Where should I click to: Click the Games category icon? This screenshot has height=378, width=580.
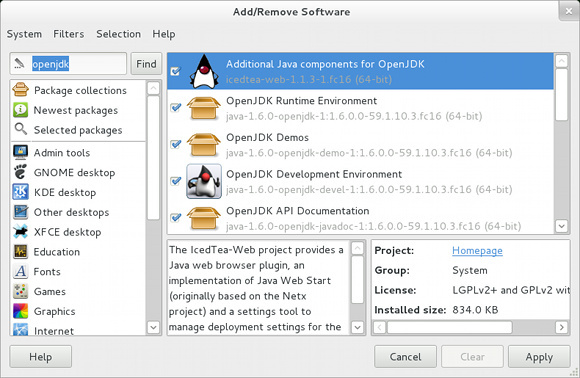20,291
